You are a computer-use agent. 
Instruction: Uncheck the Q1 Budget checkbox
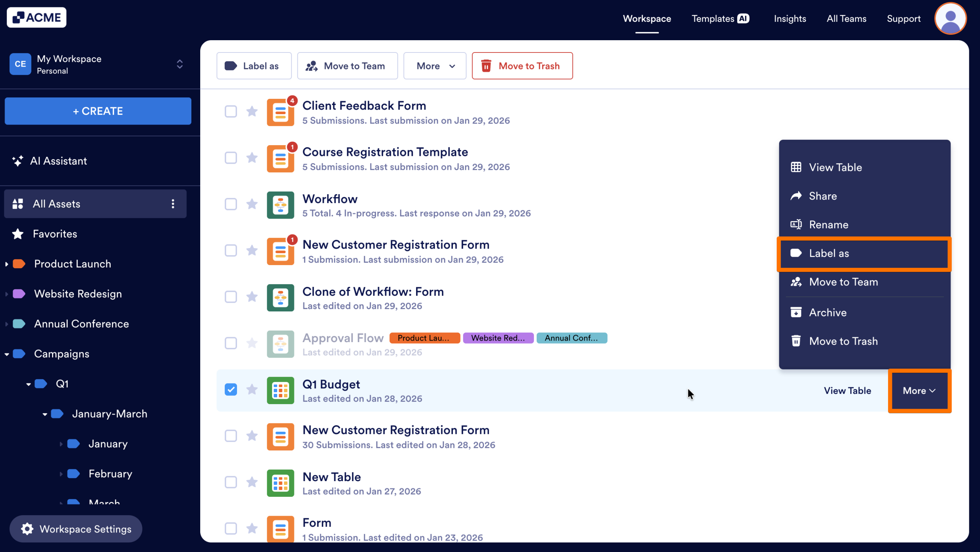point(231,390)
